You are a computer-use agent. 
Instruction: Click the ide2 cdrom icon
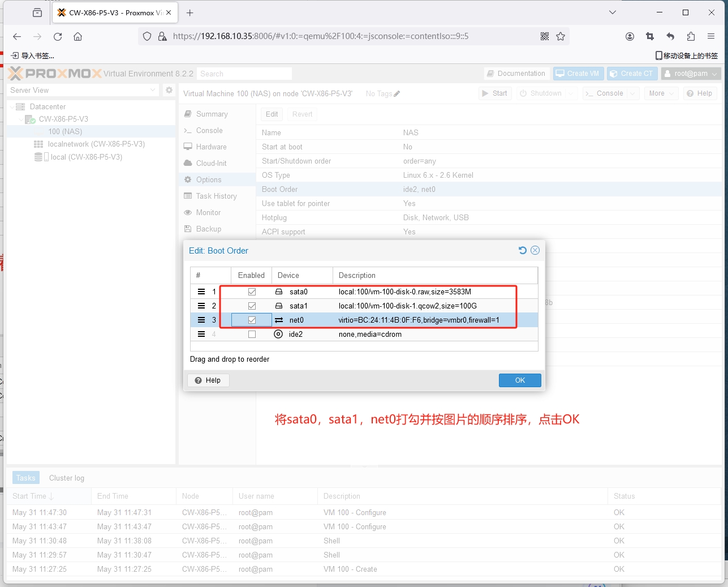[278, 334]
